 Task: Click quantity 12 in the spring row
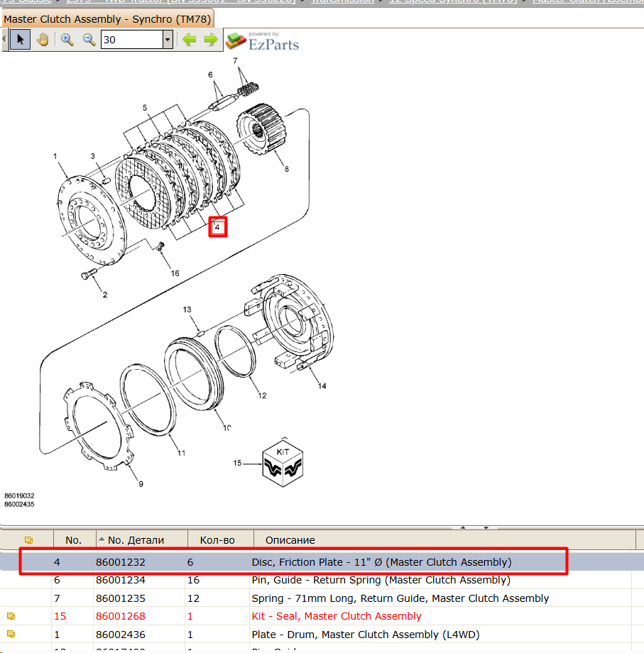(193, 598)
